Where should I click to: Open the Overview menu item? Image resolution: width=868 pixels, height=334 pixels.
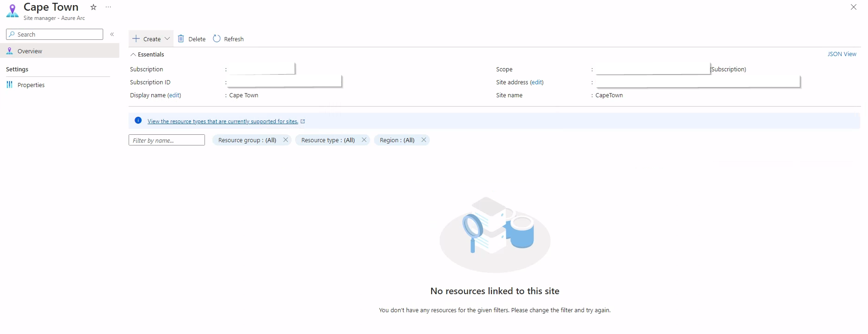(x=60, y=51)
